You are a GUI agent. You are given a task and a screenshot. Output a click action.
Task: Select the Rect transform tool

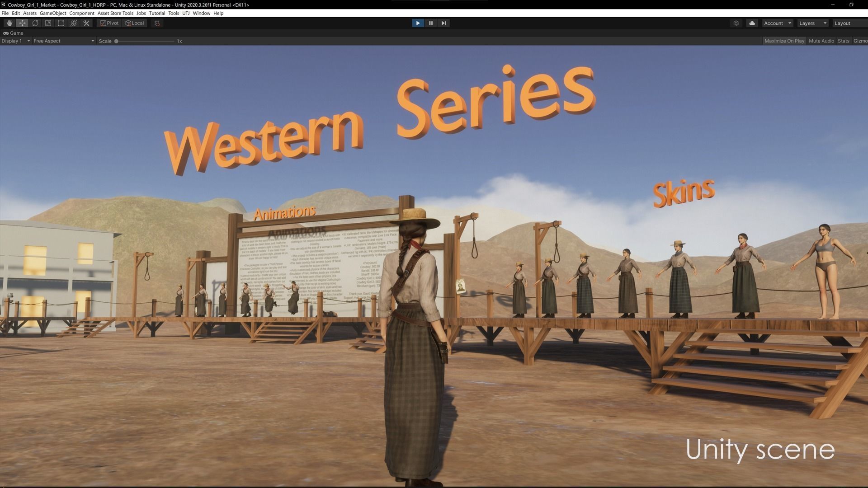tap(61, 23)
